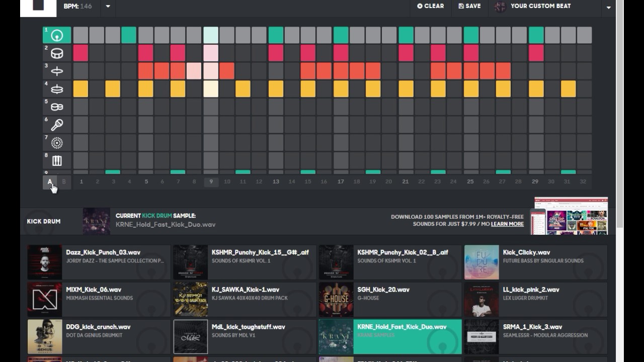Click the Clear button
Image resolution: width=644 pixels, height=362 pixels.
431,6
